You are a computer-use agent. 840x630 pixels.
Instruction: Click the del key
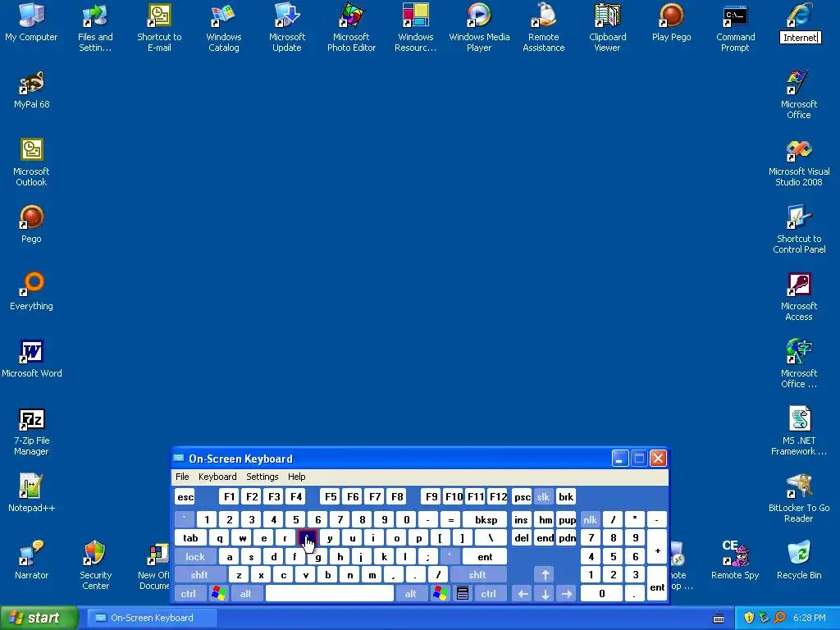(521, 538)
